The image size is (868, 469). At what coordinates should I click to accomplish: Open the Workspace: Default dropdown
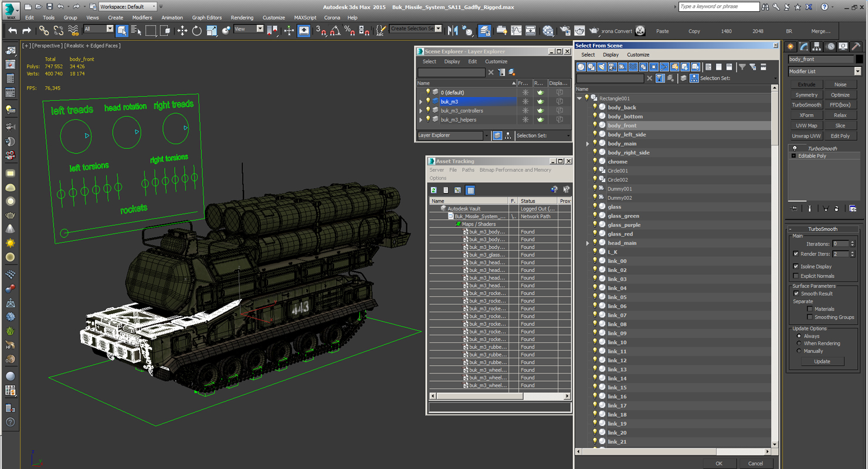click(128, 6)
